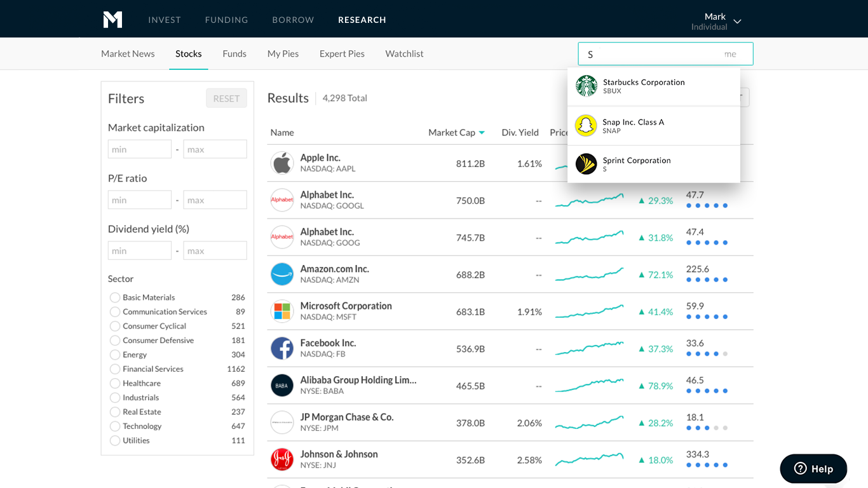
Task: Click Dividend yield max field
Action: click(215, 250)
